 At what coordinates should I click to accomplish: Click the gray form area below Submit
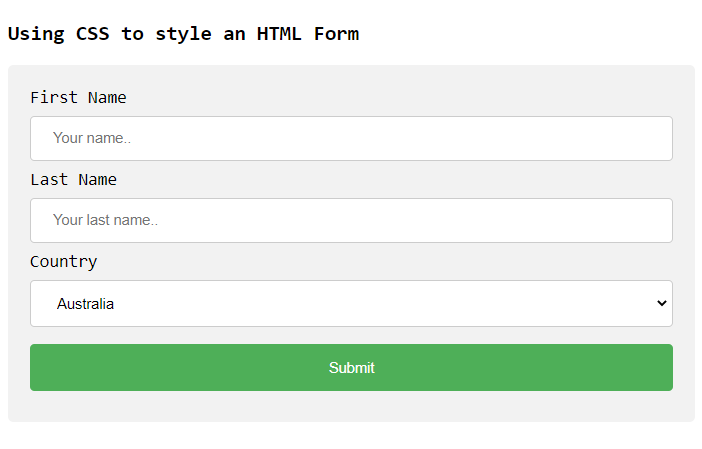(351, 406)
